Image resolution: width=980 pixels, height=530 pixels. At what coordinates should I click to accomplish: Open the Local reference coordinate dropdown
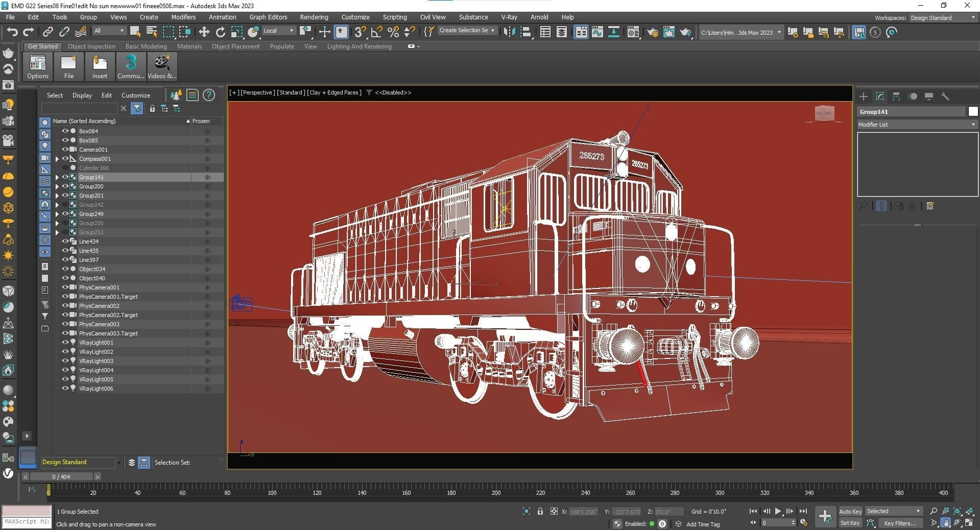pos(278,31)
